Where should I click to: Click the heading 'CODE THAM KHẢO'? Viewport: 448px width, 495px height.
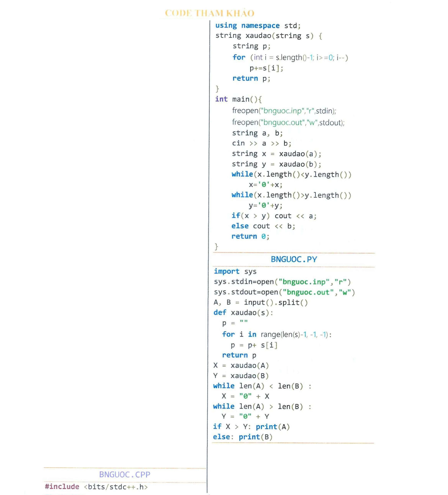pos(209,13)
